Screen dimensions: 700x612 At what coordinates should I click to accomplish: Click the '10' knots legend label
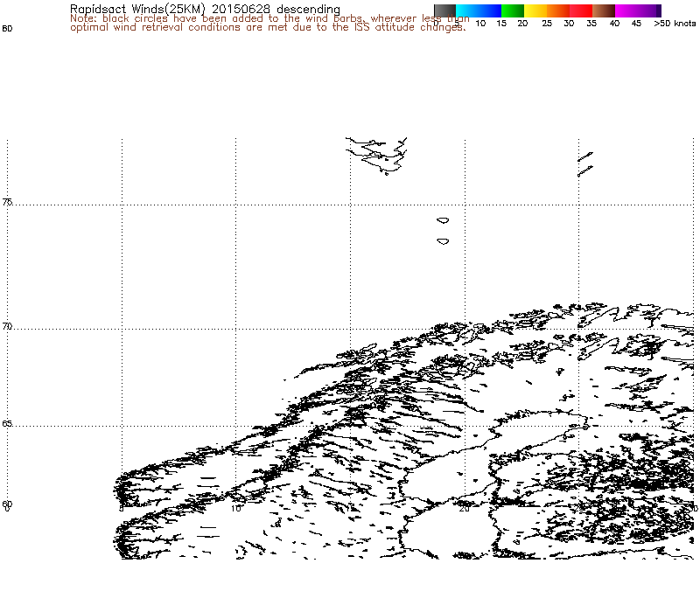(x=480, y=24)
